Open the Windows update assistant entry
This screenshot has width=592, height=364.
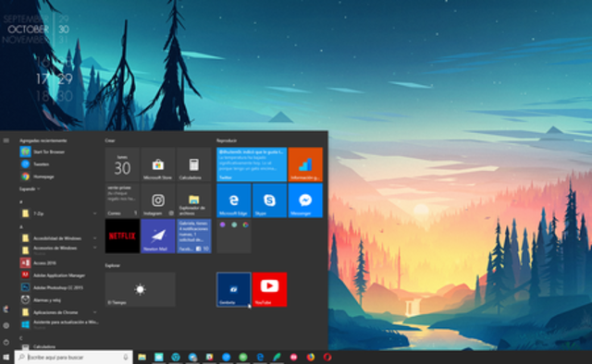(x=59, y=324)
